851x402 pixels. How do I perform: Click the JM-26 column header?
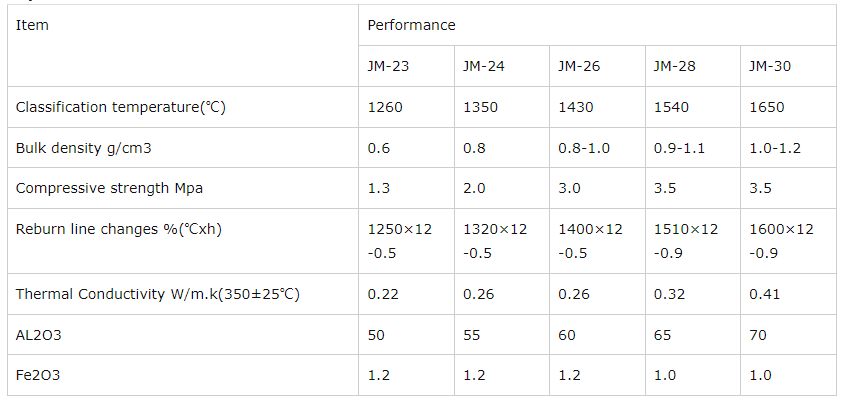[x=579, y=67]
